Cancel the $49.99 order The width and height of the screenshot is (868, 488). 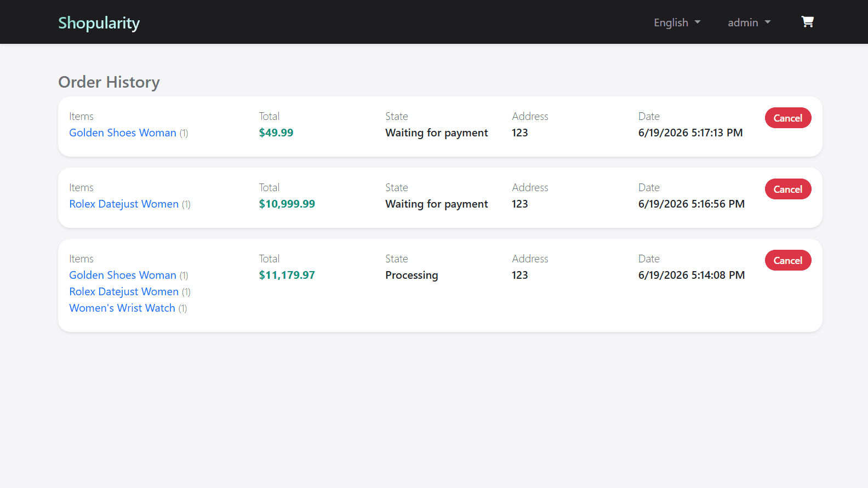[x=788, y=118]
